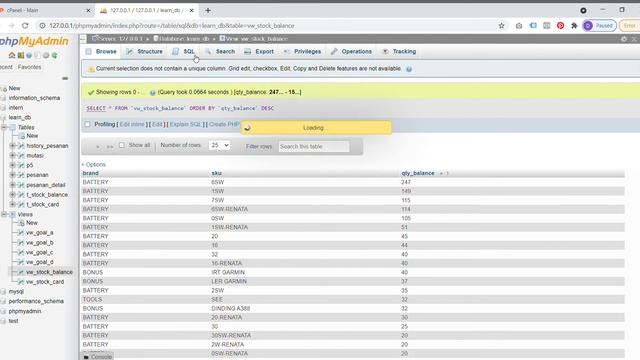Open the Export tab
Image resolution: width=640 pixels, height=360 pixels.
click(259, 51)
